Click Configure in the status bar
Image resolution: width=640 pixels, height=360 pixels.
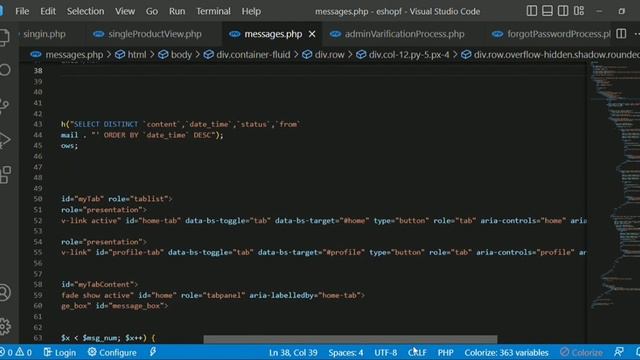point(112,352)
